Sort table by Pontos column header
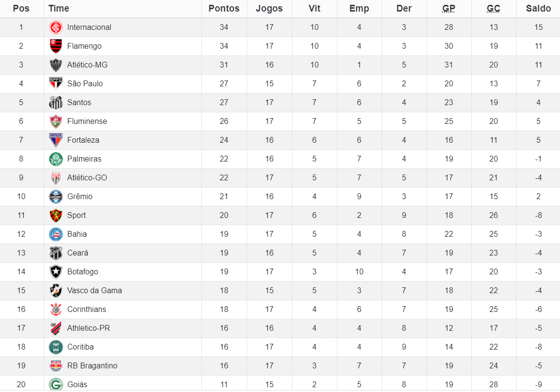 pos(224,9)
